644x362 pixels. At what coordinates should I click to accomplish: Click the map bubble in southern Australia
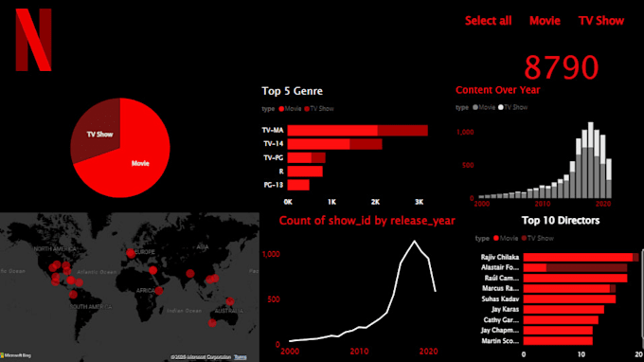tap(212, 323)
